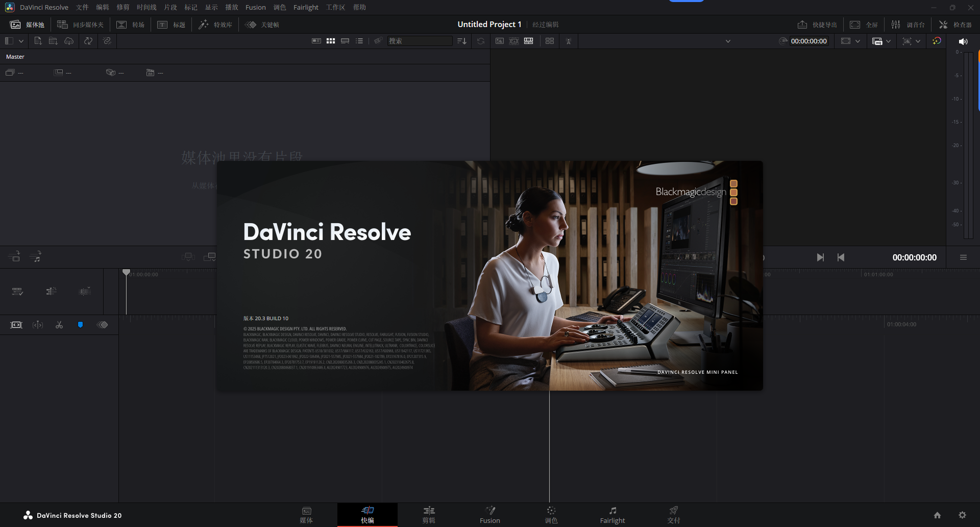The height and width of the screenshot is (527, 980).
Task: Open the Effects Library panel
Action: point(215,24)
